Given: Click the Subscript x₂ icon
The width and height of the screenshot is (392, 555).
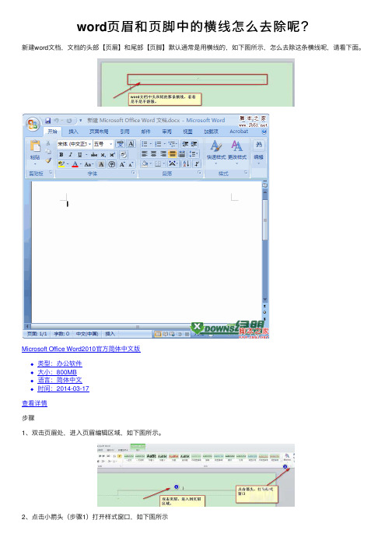Looking at the screenshot, I should tap(103, 155).
